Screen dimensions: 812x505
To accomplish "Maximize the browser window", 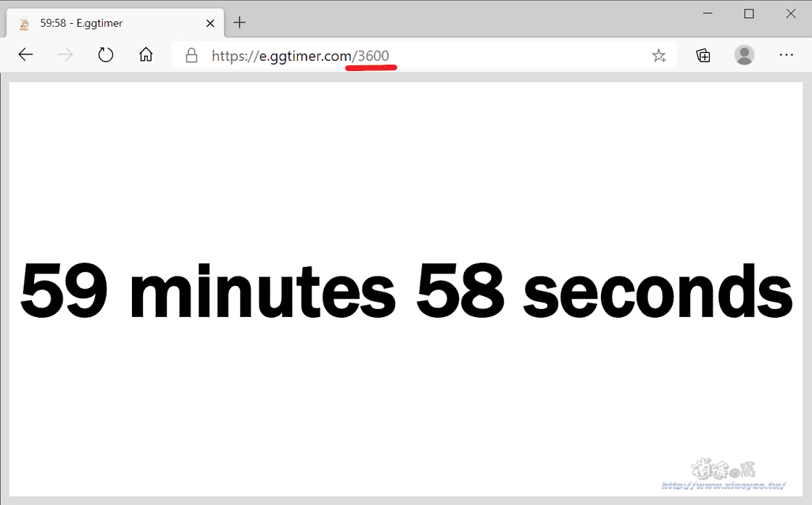I will click(749, 14).
